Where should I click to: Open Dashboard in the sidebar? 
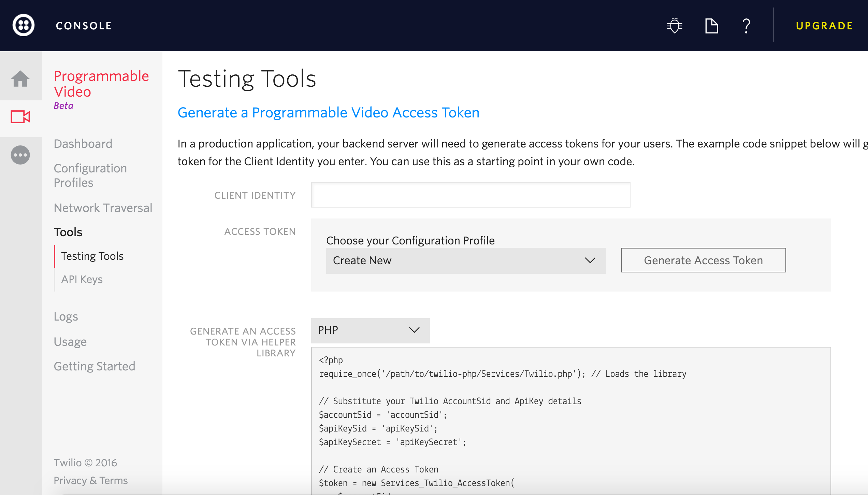point(83,144)
